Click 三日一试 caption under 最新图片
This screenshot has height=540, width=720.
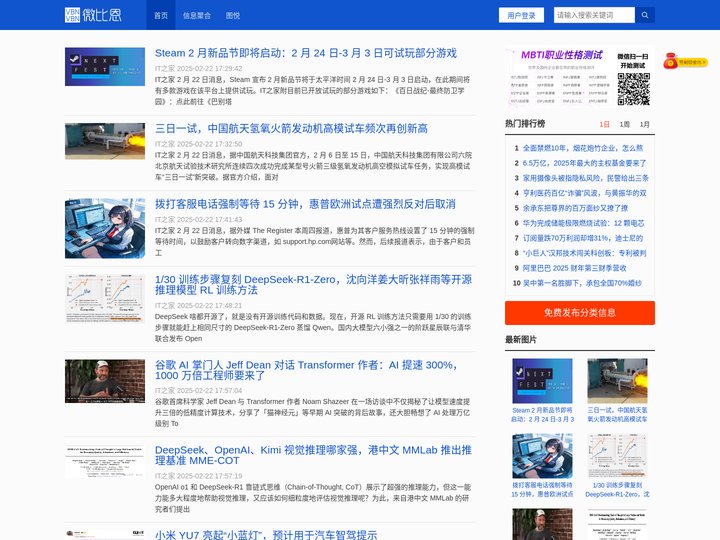coord(617,415)
